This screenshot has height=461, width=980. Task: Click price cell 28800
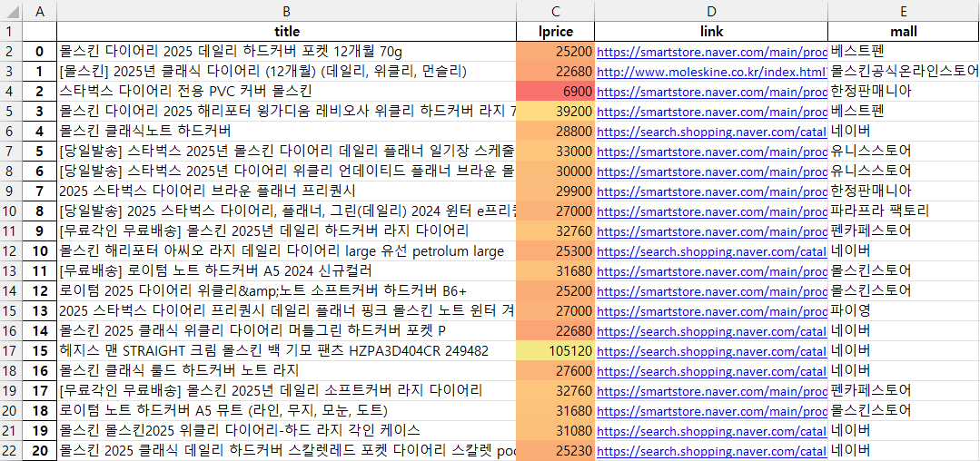[555, 132]
